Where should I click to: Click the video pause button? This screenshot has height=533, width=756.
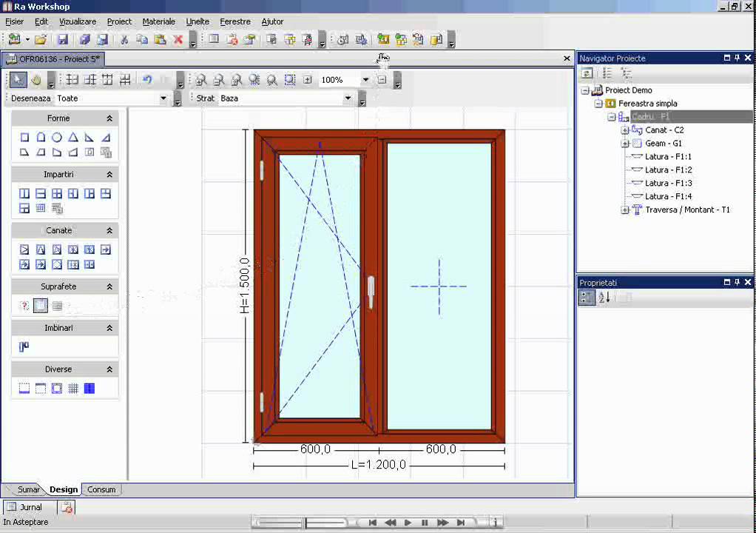(425, 523)
